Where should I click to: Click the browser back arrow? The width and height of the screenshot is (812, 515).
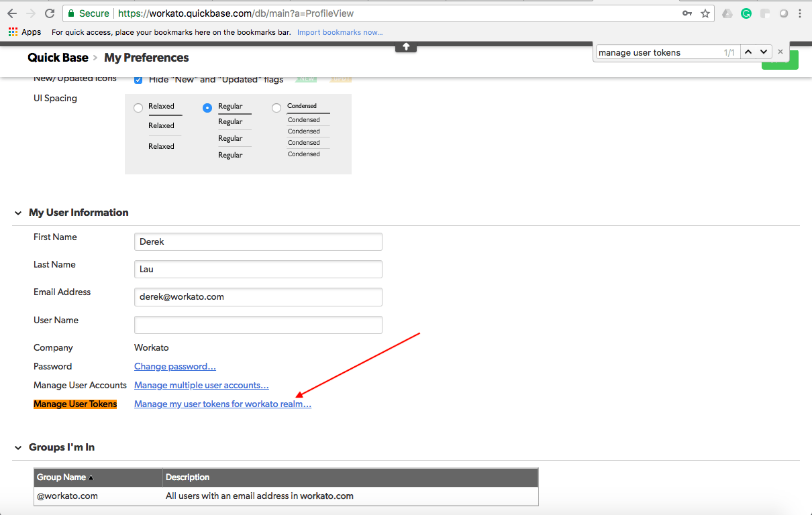12,13
